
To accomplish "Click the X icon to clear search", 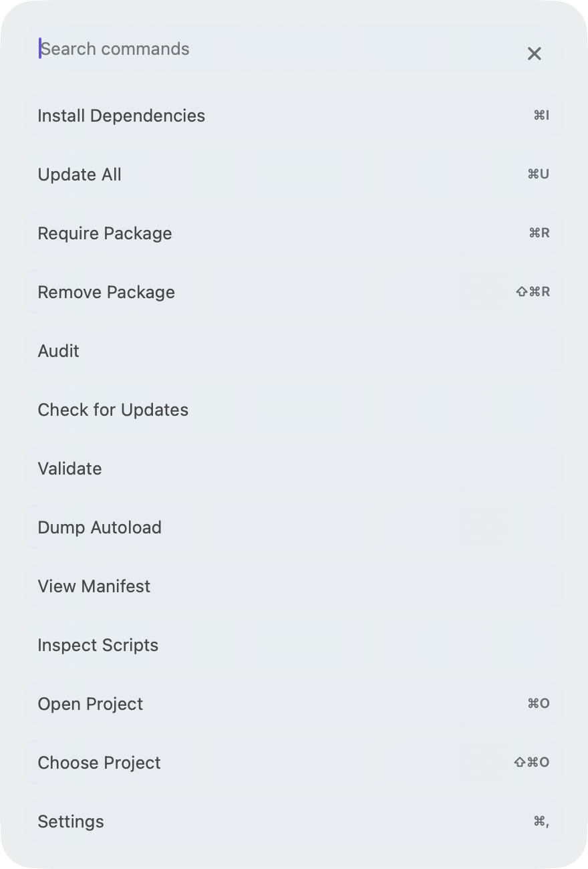I will (x=534, y=53).
